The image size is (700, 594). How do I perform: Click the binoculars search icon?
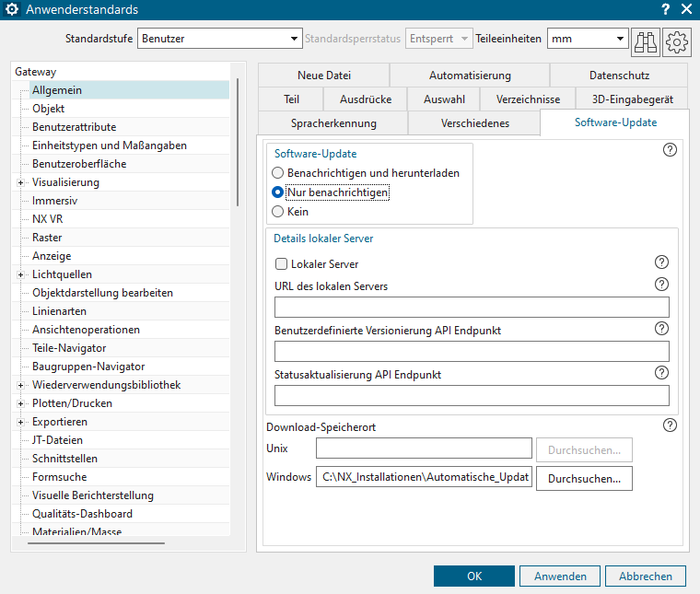point(646,41)
